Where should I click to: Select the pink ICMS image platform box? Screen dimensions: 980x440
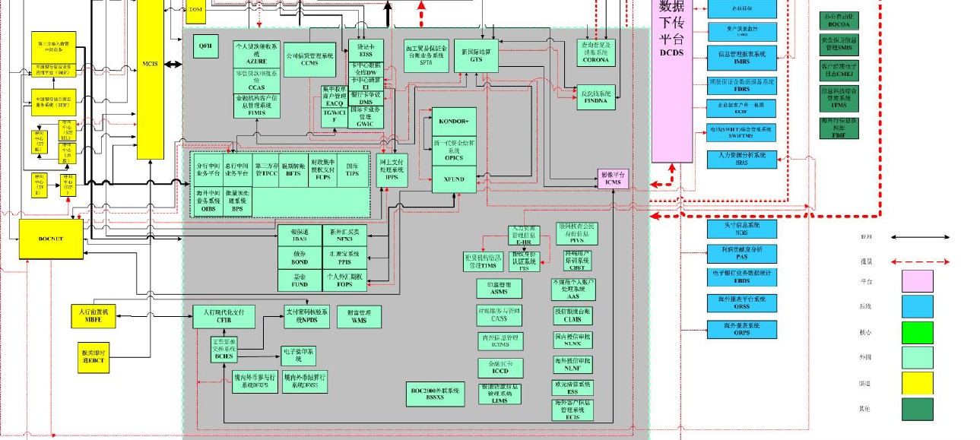point(613,179)
